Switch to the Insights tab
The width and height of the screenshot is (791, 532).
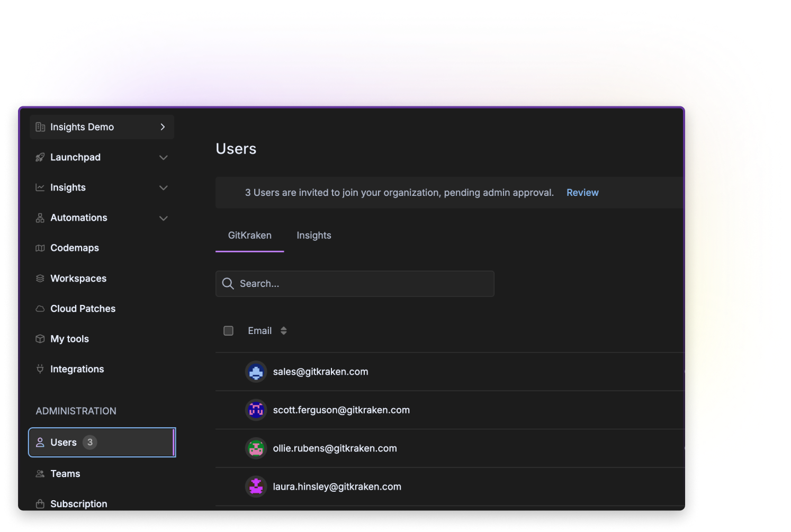tap(313, 235)
